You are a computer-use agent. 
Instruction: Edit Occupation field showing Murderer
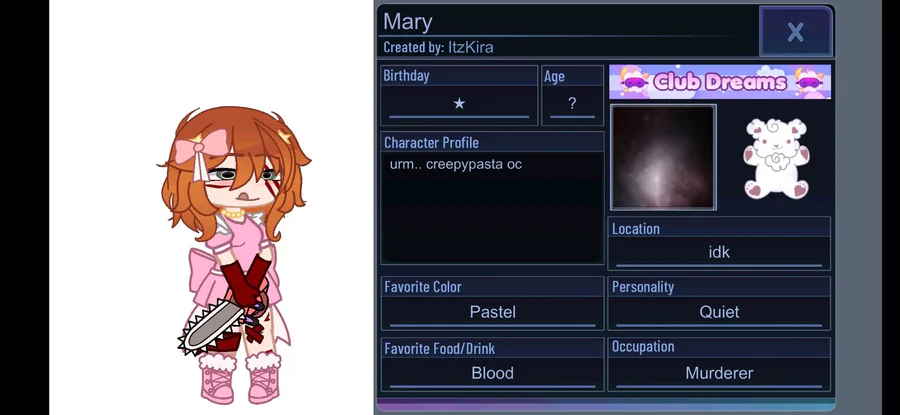(719, 374)
